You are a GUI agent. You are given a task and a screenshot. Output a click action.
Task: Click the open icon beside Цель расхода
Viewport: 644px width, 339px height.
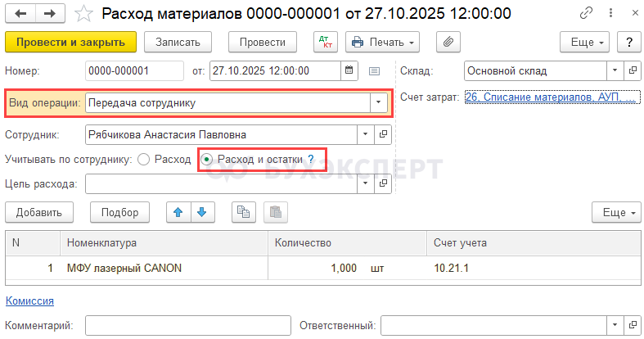click(x=383, y=183)
